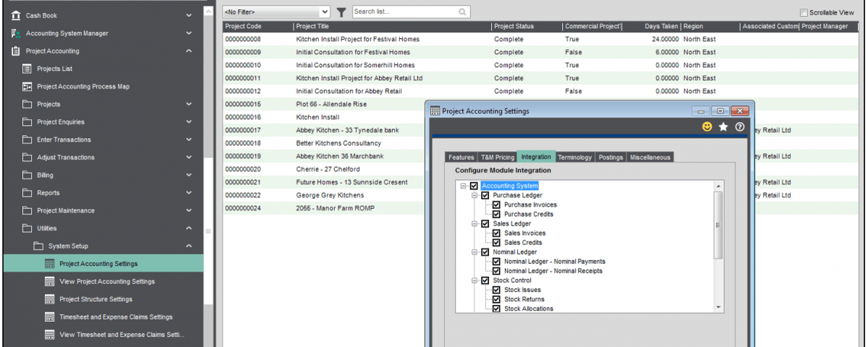
Task: Click the filter funnel icon
Action: [341, 12]
